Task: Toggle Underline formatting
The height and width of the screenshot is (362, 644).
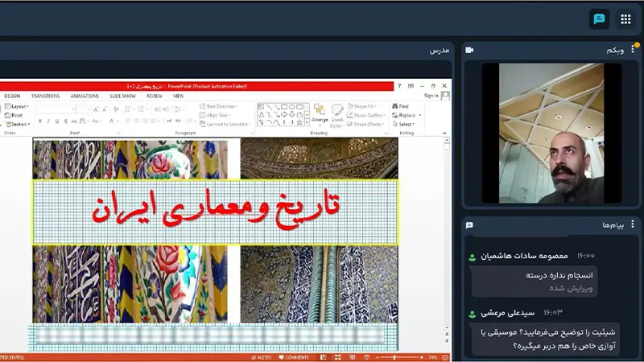Action: pos(57,121)
